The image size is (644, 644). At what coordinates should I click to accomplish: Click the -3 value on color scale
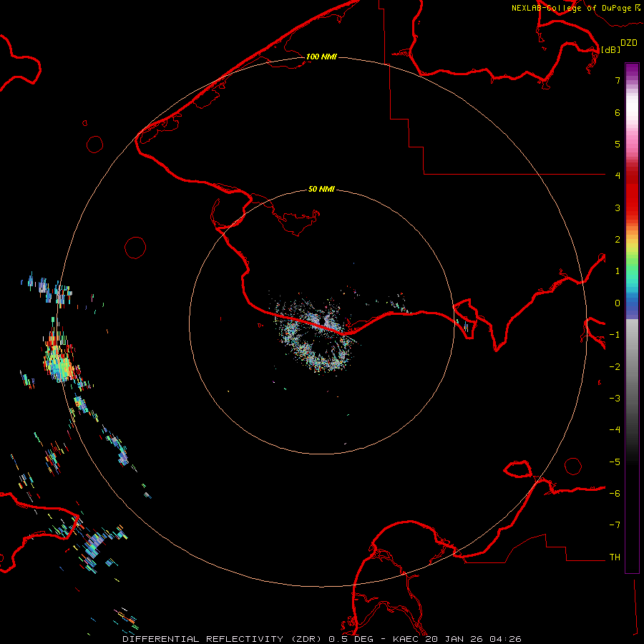pyautogui.click(x=615, y=398)
